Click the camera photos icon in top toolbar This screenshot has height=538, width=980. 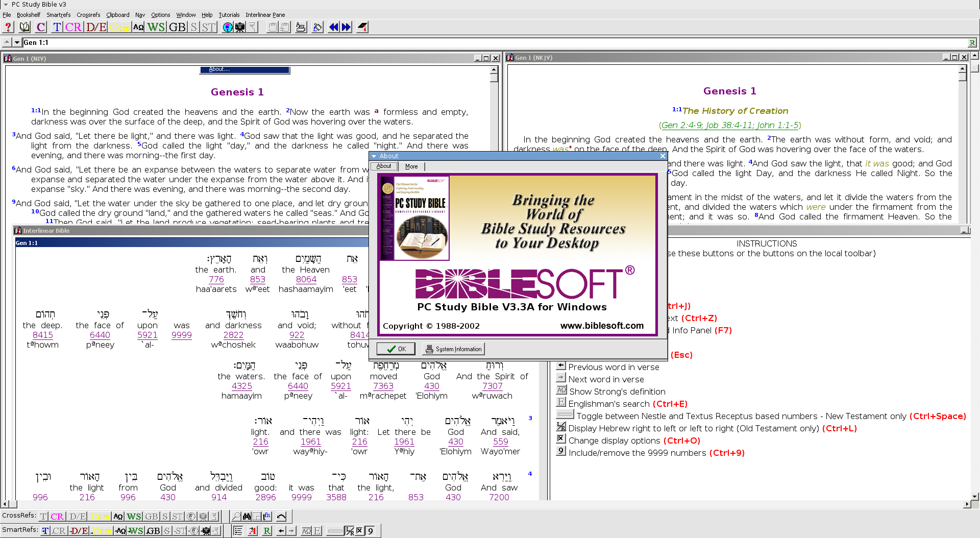[240, 27]
